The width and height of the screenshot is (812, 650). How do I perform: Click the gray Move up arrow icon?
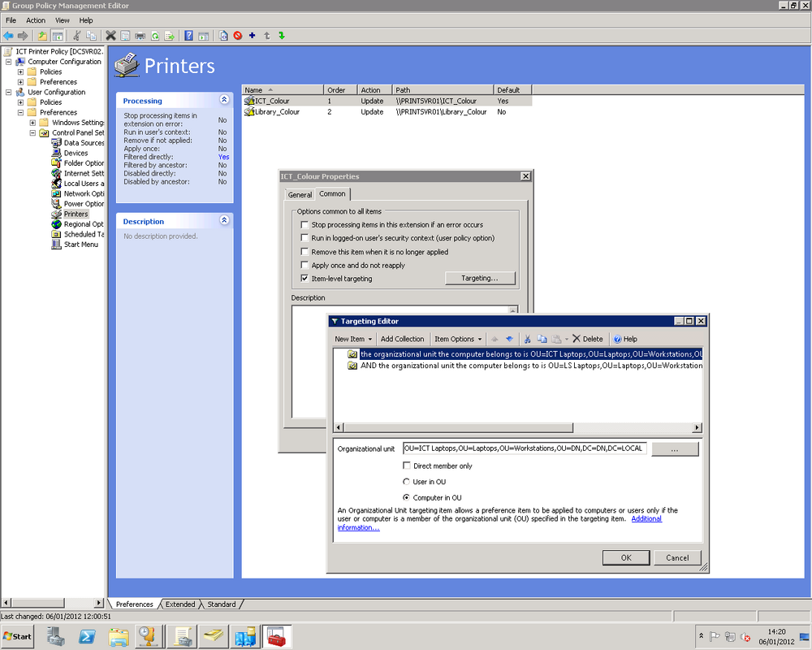click(x=266, y=36)
